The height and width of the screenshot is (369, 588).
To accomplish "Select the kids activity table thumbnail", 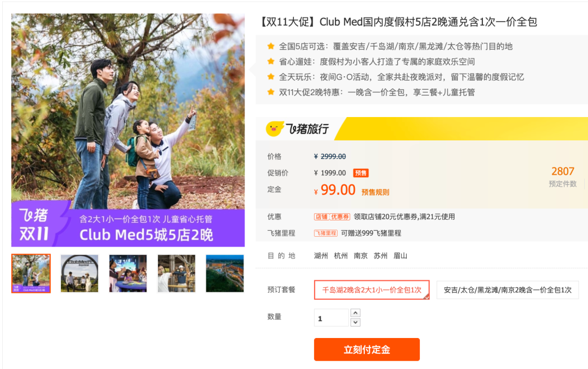I will click(x=128, y=273).
